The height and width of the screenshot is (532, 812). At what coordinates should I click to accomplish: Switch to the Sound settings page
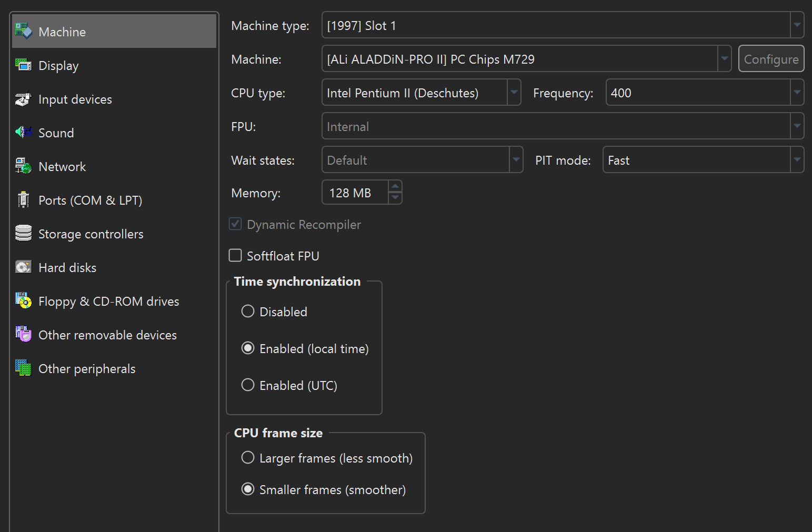pos(114,133)
